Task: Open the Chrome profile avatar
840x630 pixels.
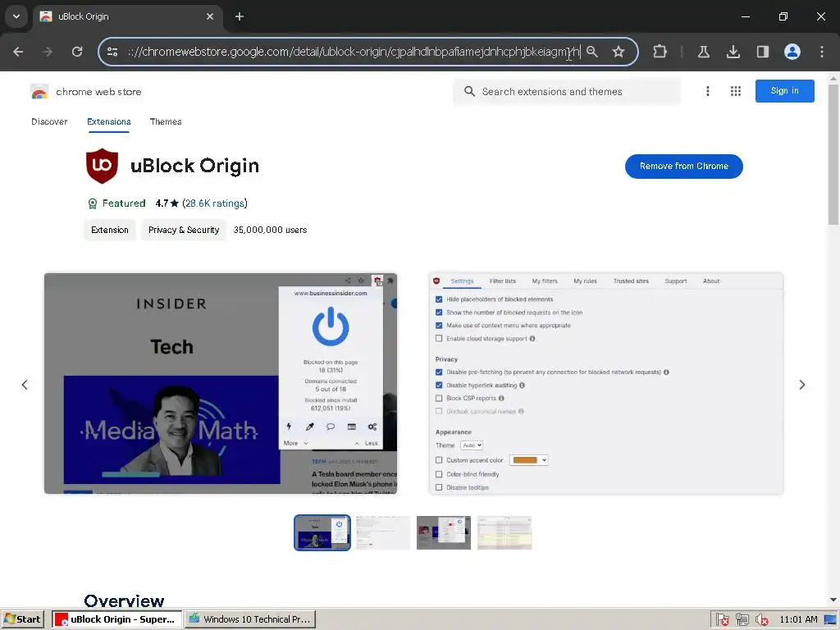Action: [x=792, y=52]
